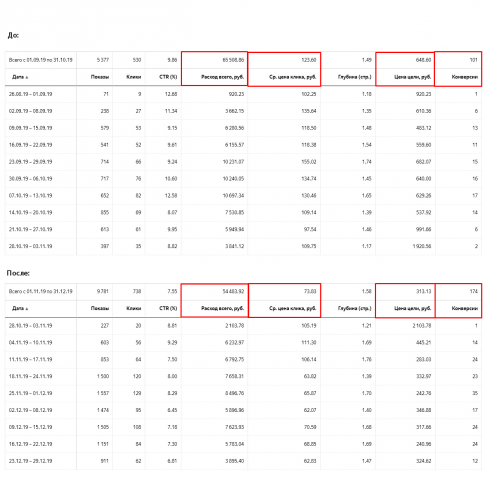Click Глубина value for week 23.09.19 – 29.09.19
486x480 pixels.
click(x=367, y=162)
